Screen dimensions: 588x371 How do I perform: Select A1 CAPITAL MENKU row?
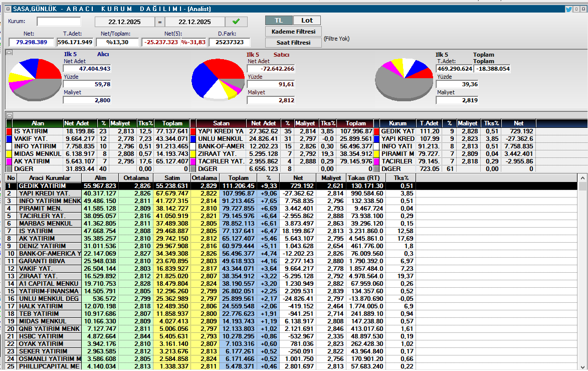(291, 284)
